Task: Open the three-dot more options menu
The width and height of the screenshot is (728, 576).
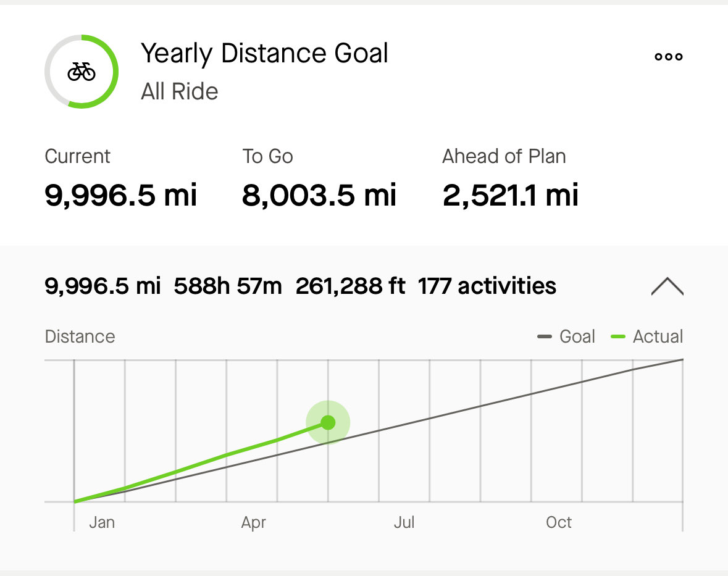Action: tap(668, 57)
